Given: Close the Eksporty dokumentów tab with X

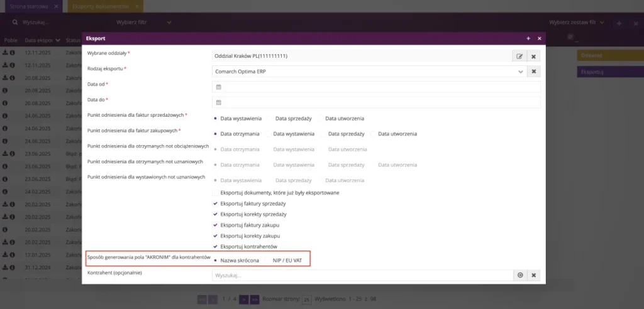Looking at the screenshot, I should coord(136,6).
